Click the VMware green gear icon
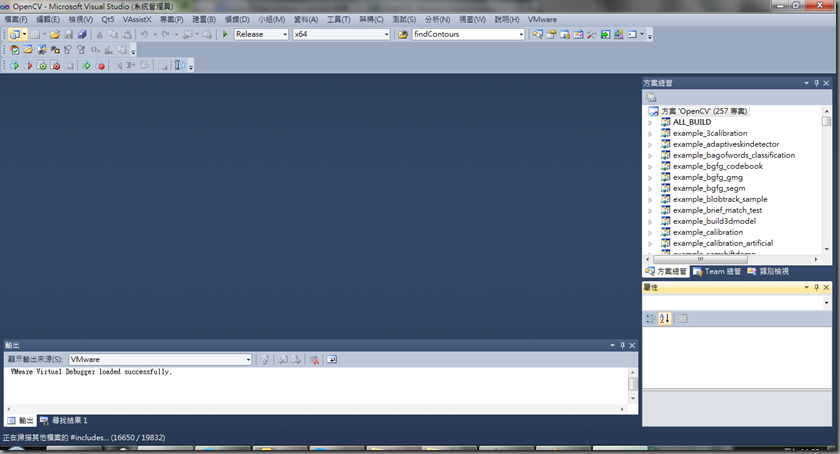The width and height of the screenshot is (840, 454). tap(41, 65)
